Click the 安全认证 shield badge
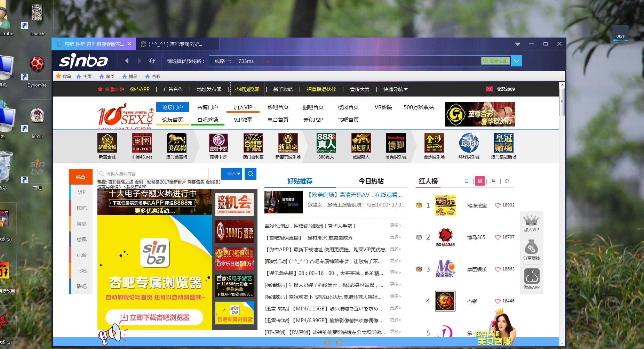 [495, 60]
